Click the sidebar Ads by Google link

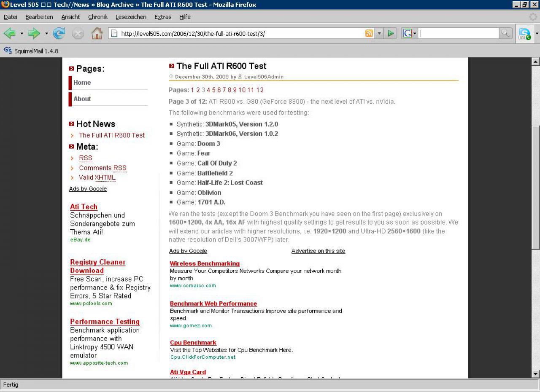88,189
